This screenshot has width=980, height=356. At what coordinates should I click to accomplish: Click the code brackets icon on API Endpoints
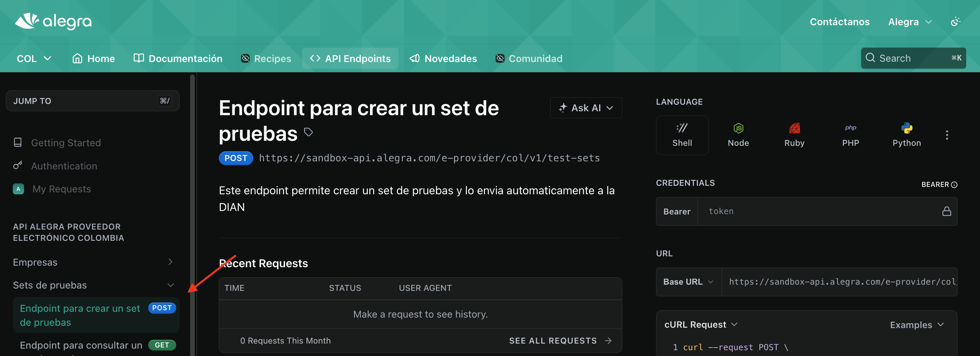pos(315,58)
